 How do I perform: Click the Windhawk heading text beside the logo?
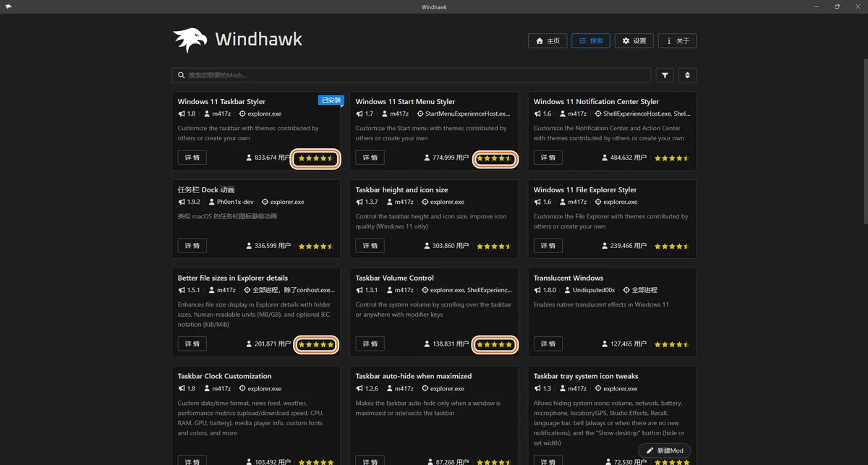tap(259, 39)
